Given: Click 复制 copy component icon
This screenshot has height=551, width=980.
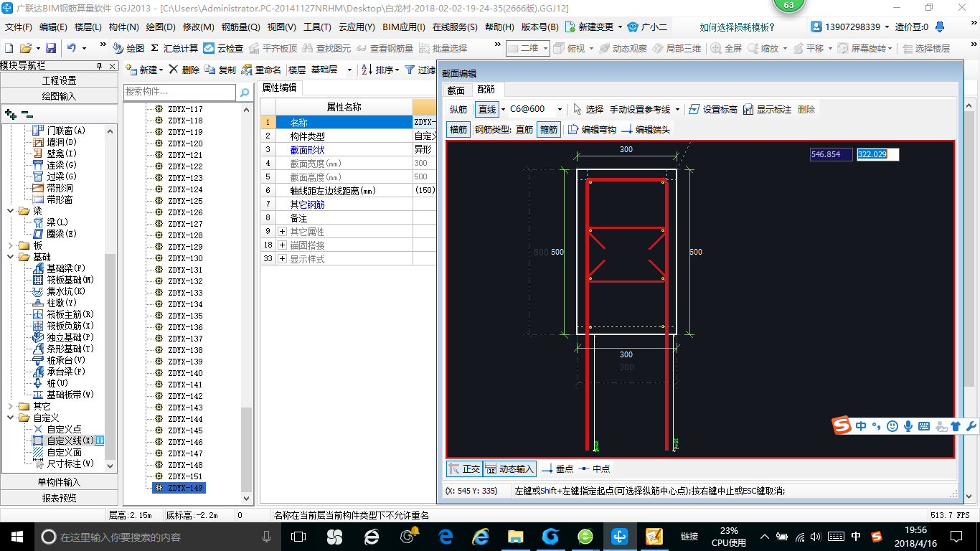Looking at the screenshot, I should pos(220,70).
